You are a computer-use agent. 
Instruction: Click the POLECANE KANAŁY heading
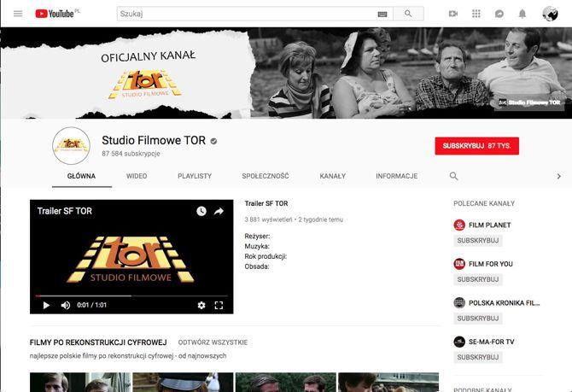[x=484, y=203]
